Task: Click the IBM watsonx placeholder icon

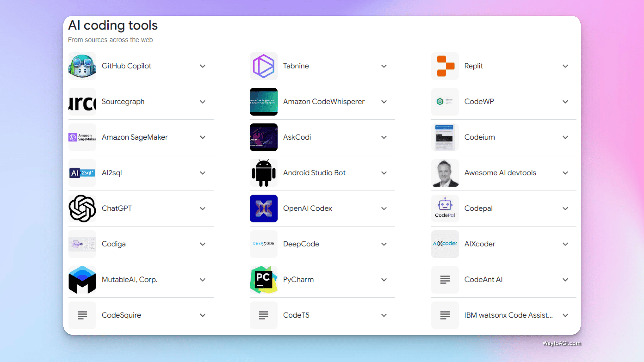Action: pyautogui.click(x=445, y=315)
